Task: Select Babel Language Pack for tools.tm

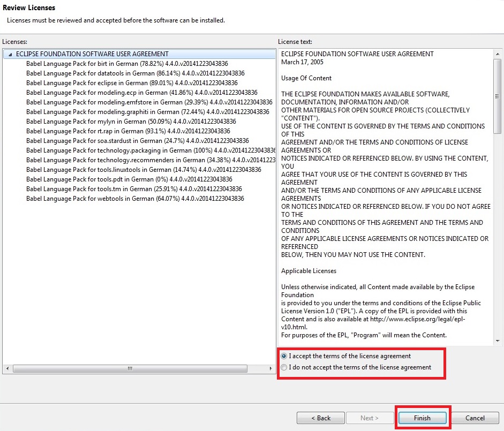Action: [x=134, y=189]
